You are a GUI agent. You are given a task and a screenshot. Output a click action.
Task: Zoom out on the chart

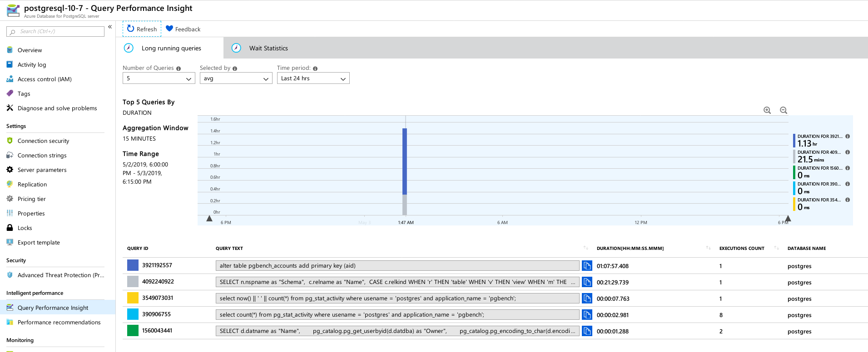[x=784, y=110]
